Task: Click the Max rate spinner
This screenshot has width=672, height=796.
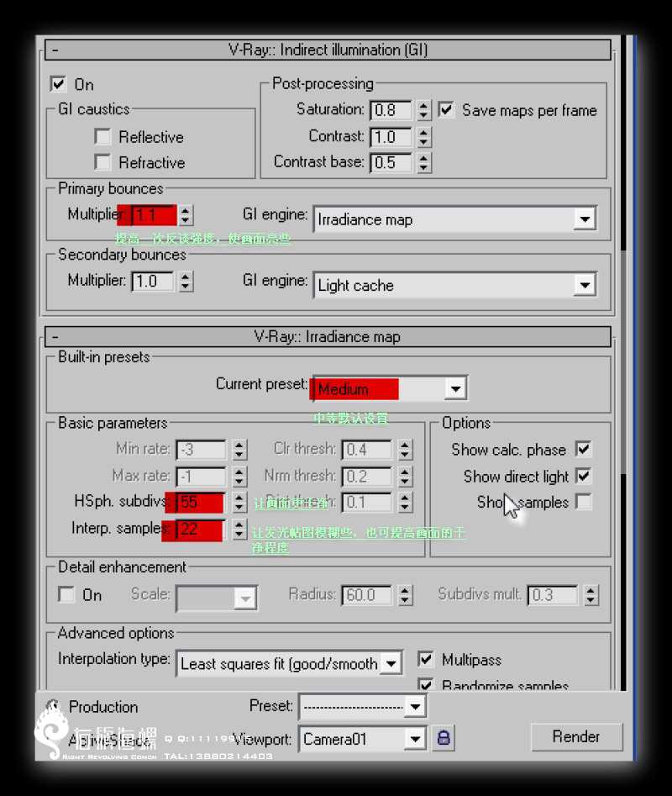Action: tap(239, 477)
